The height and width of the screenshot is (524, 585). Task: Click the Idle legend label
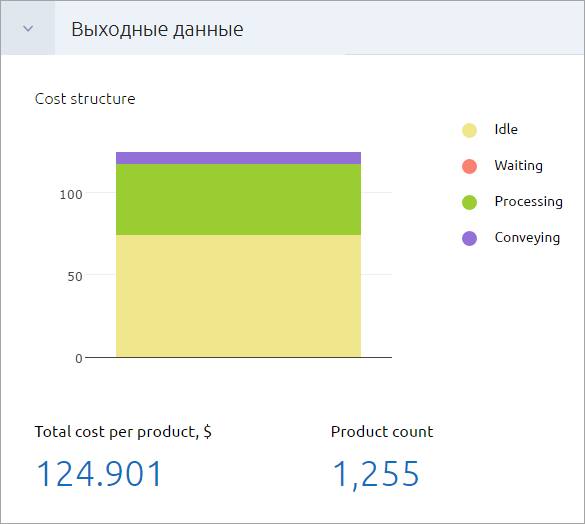[x=506, y=130]
